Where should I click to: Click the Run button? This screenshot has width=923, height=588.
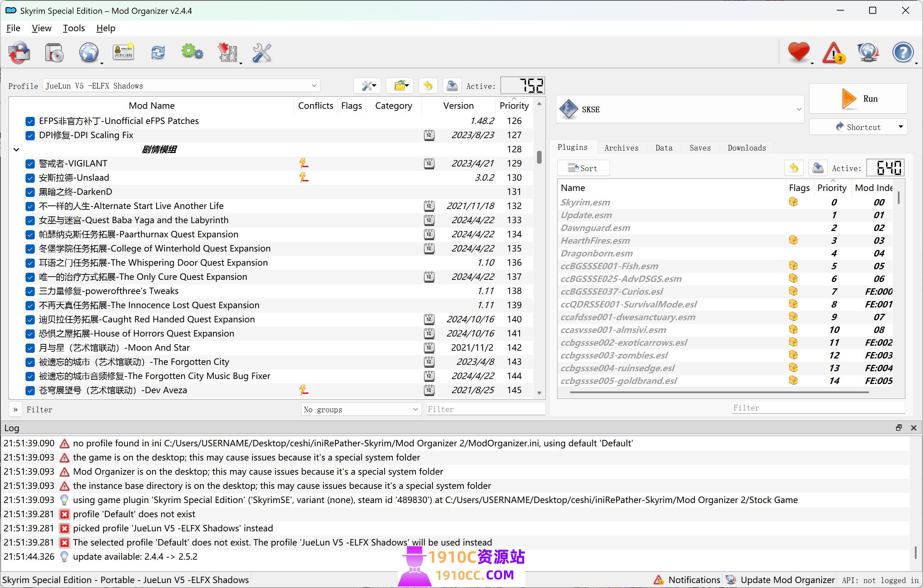click(x=858, y=99)
